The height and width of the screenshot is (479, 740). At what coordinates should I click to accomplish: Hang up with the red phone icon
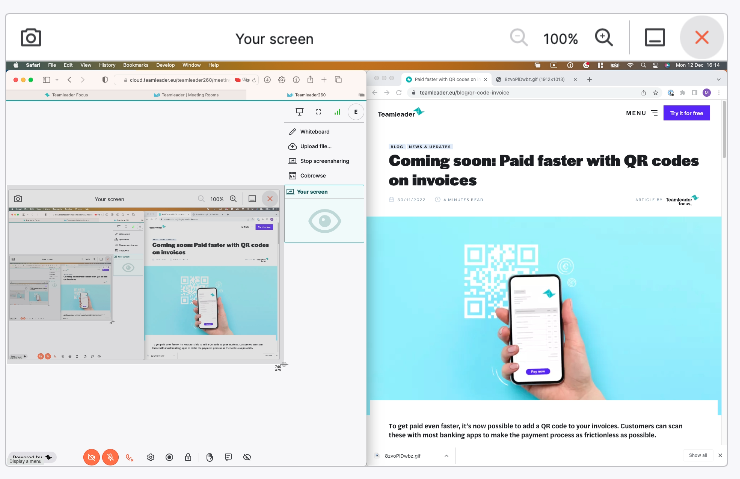pos(129,457)
